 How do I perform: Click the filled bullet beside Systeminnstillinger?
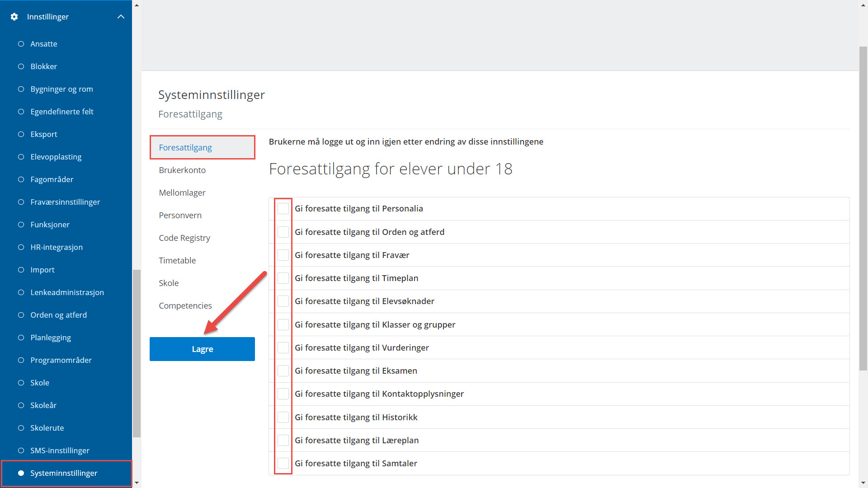click(21, 473)
